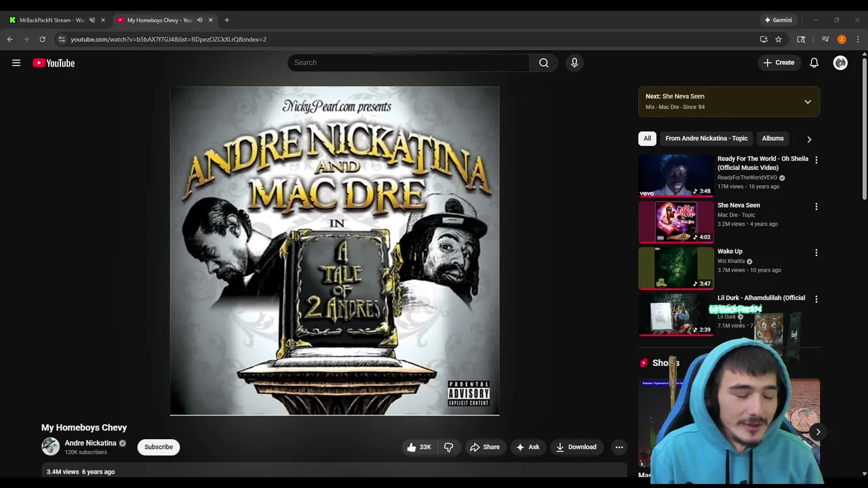Select the Albums filter chip
The height and width of the screenshot is (488, 868).
click(772, 138)
